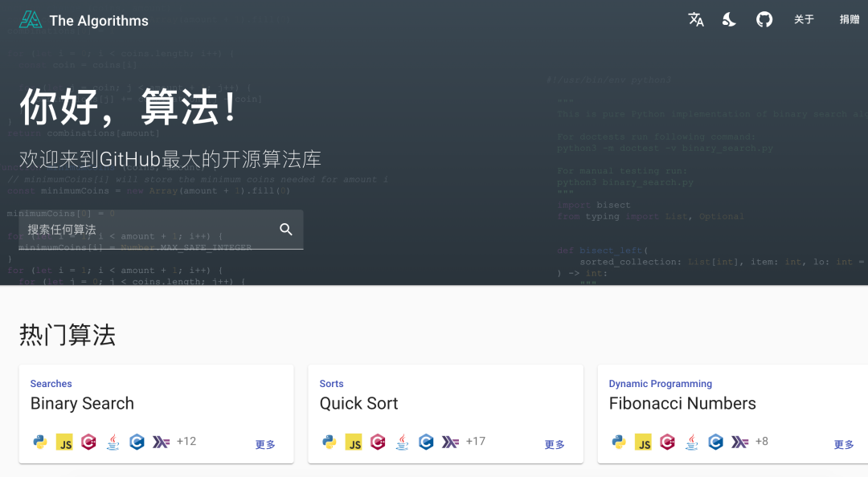868x477 pixels.
Task: Open Java implementation of Binary Search
Action: coord(113,442)
